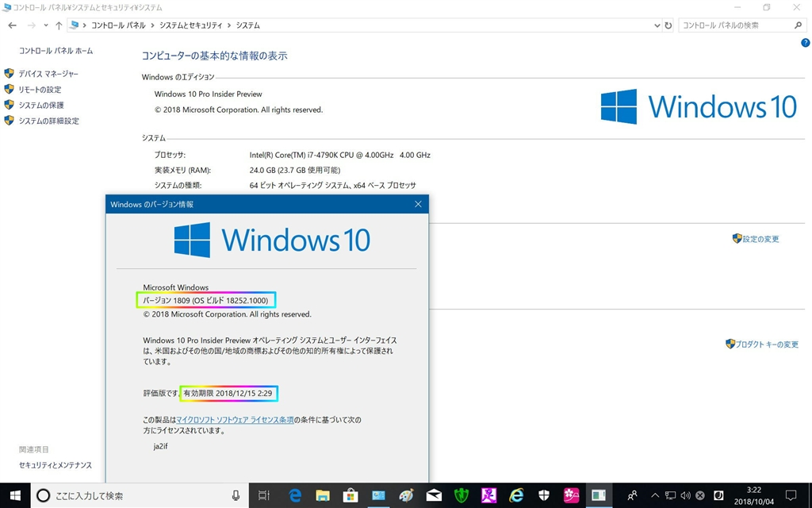Screen dimensions: 812x508
Task: Open the magenta kanji app on taskbar
Action: [x=488, y=495]
